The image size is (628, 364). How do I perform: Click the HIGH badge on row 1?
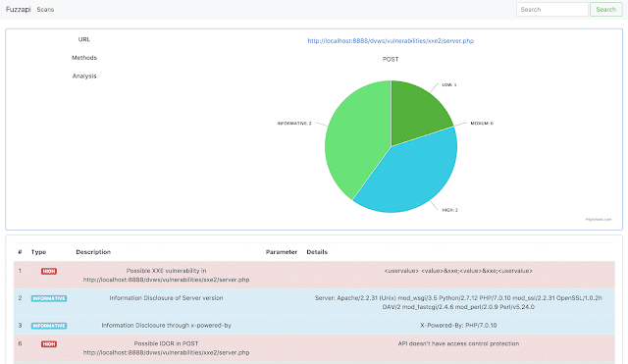tap(49, 271)
